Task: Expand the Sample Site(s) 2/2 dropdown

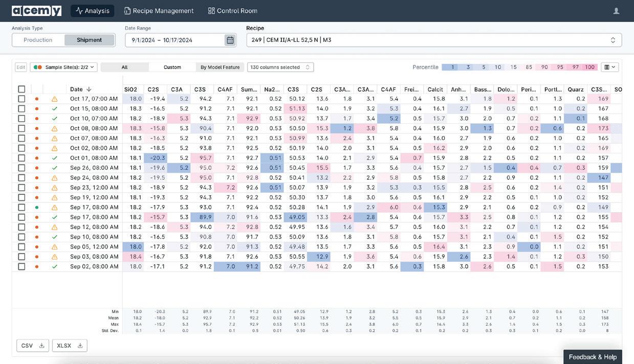Action: (x=63, y=67)
